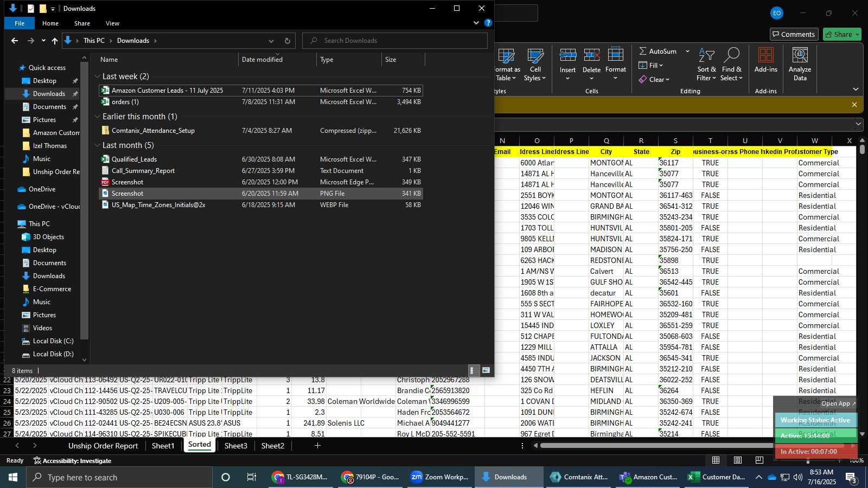Select Local Disk (C:) in navigation pane
Viewport: 868px width, 488px height.
tap(53, 341)
